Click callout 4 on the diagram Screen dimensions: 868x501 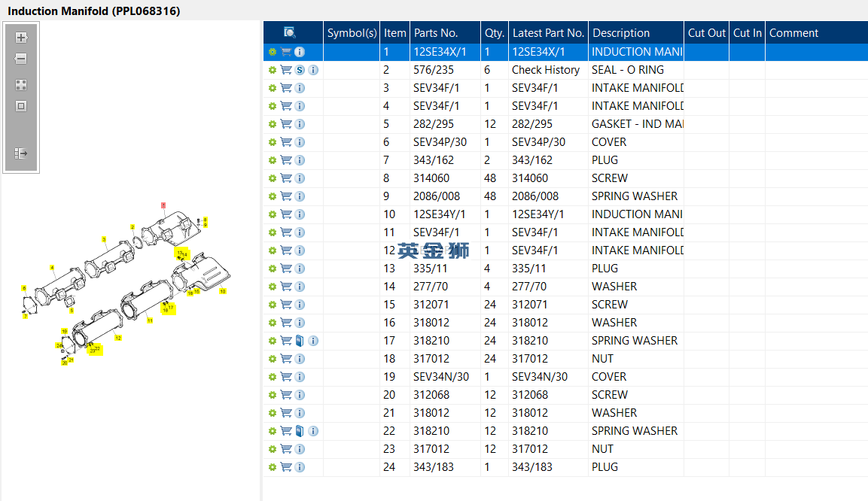coord(52,268)
